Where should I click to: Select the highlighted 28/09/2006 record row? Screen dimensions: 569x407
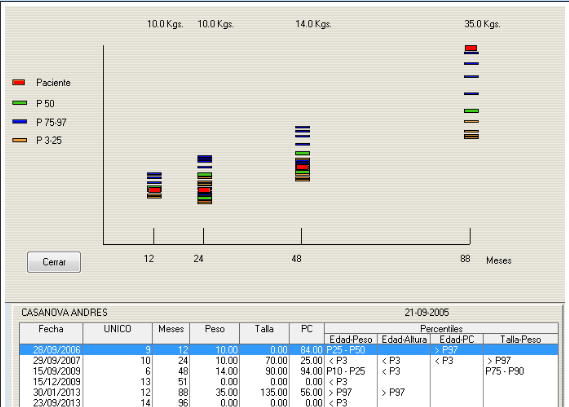(x=289, y=350)
